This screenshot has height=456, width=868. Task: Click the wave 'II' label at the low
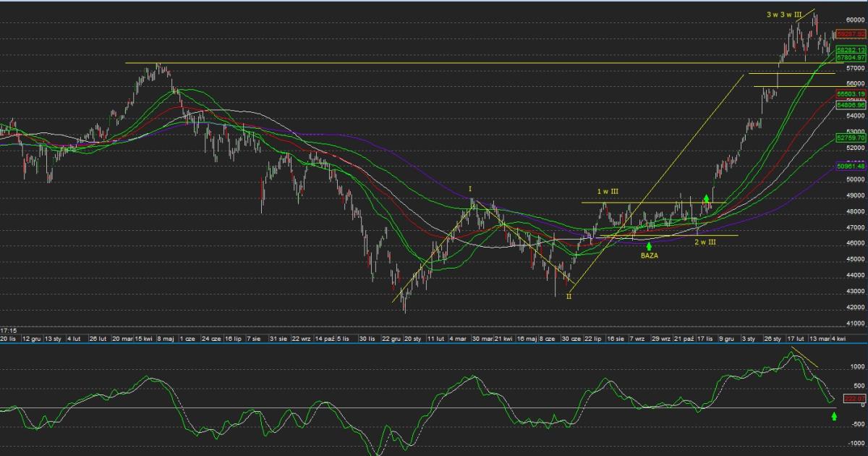(x=569, y=296)
